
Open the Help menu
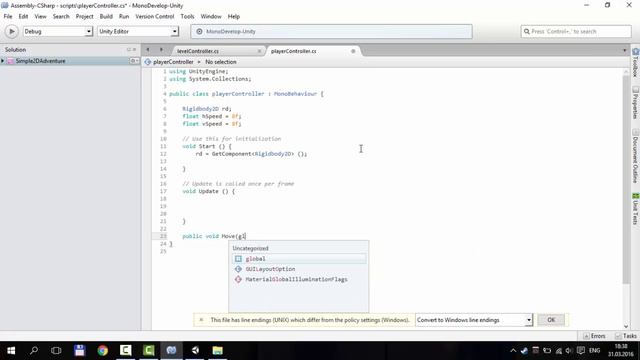[x=233, y=16]
